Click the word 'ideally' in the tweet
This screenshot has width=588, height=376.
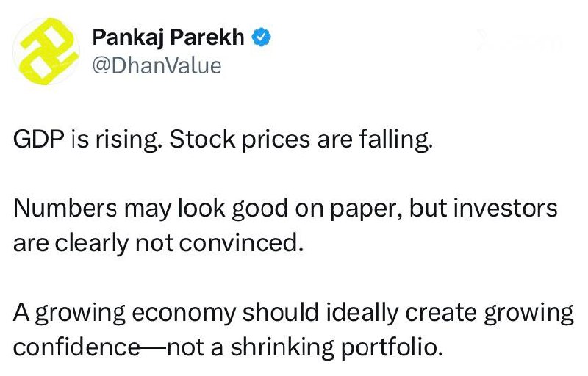pos(362,313)
